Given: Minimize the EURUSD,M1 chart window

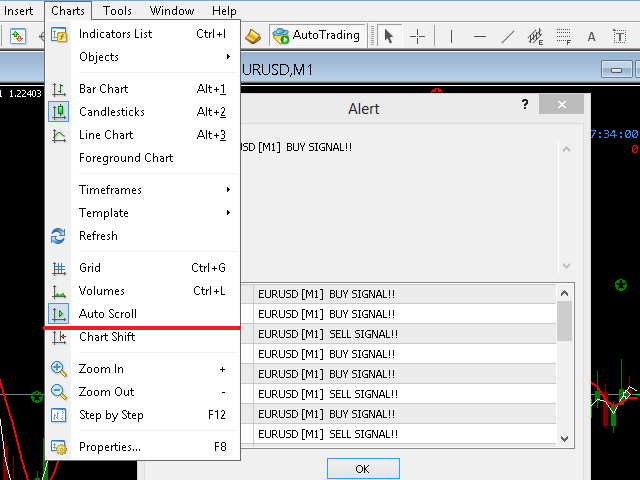Looking at the screenshot, I should tap(616, 70).
